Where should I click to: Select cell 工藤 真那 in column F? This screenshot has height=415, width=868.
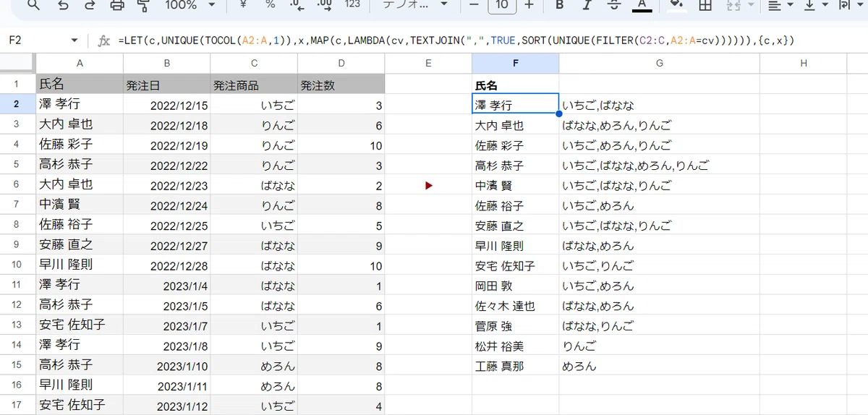click(515, 366)
